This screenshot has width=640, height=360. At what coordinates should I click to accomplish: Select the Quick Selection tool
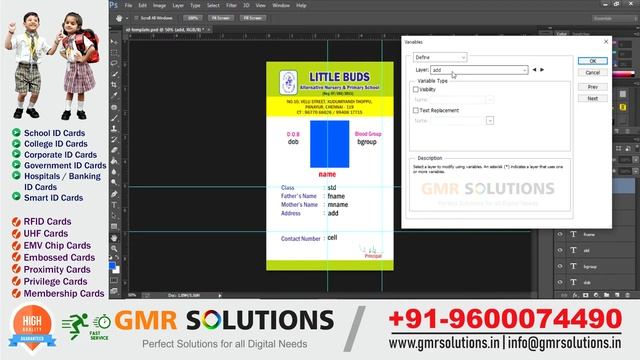pyautogui.click(x=114, y=74)
